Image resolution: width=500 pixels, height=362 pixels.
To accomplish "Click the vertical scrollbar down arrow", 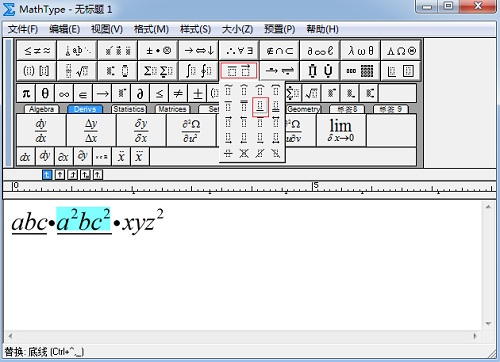I will 488,323.
